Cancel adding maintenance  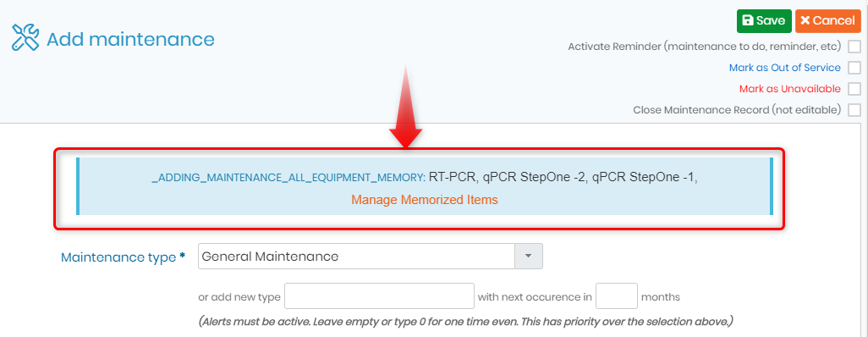coord(827,20)
